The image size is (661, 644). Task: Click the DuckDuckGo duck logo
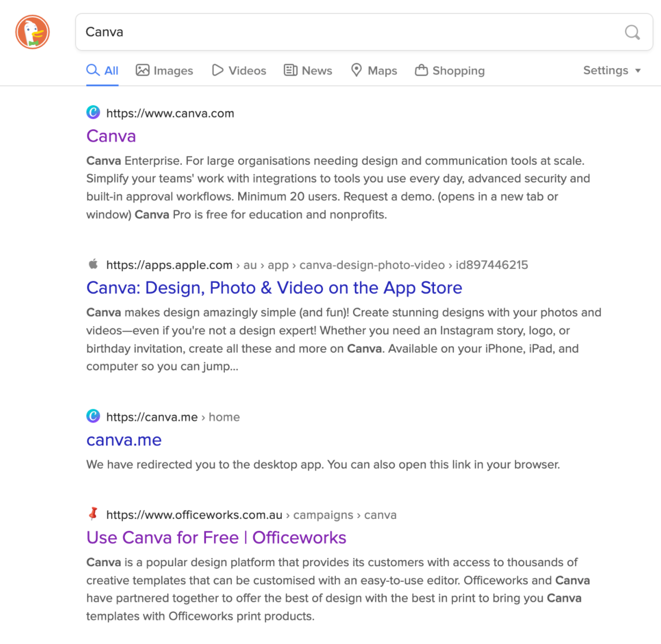tap(32, 32)
